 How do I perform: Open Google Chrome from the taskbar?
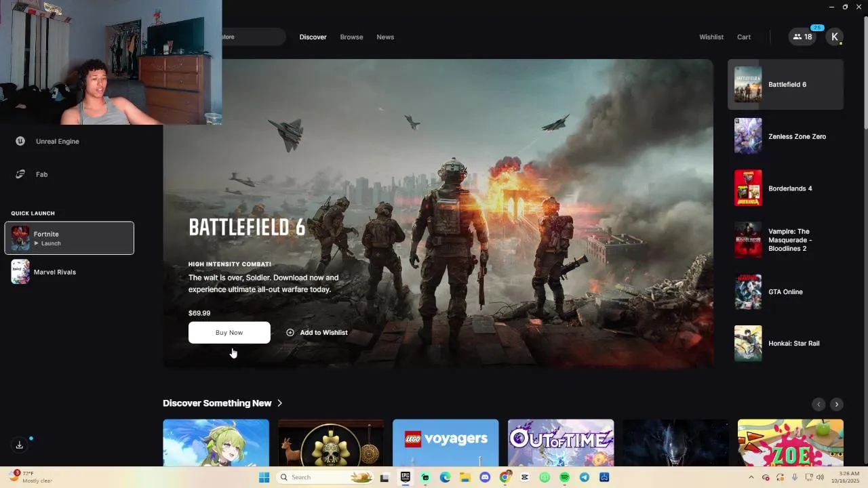(505, 477)
